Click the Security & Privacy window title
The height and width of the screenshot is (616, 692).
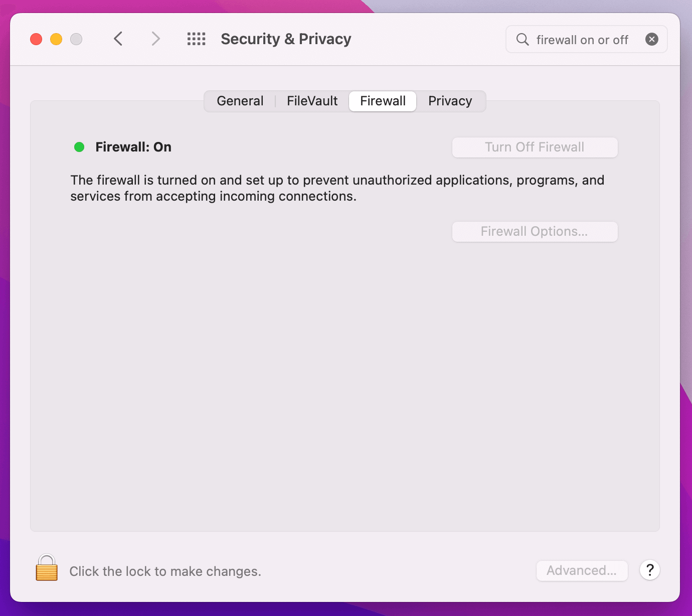point(286,39)
